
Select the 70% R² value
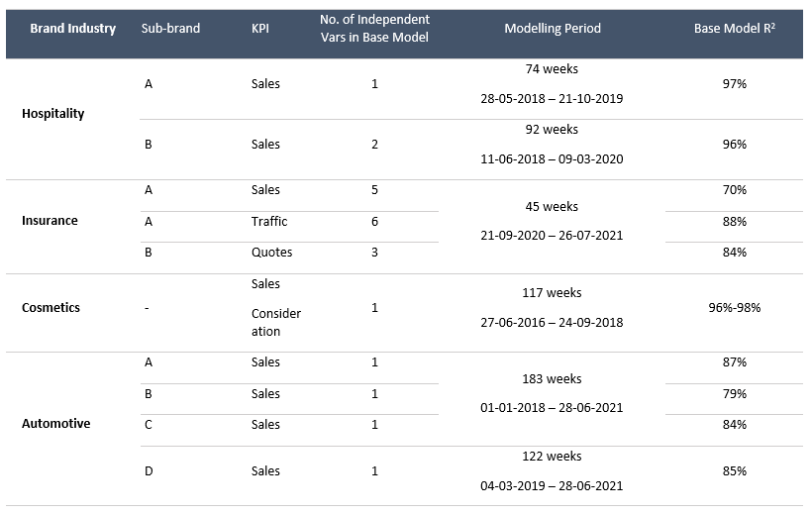tap(735, 190)
